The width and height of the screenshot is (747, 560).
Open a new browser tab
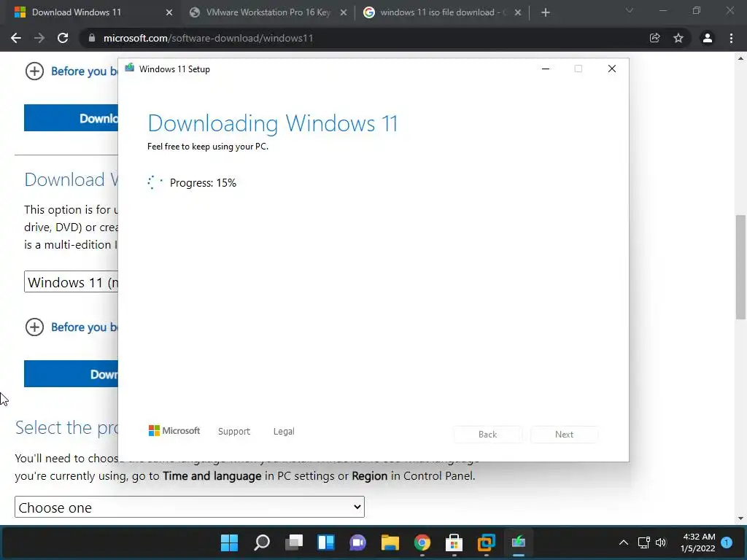tap(546, 12)
